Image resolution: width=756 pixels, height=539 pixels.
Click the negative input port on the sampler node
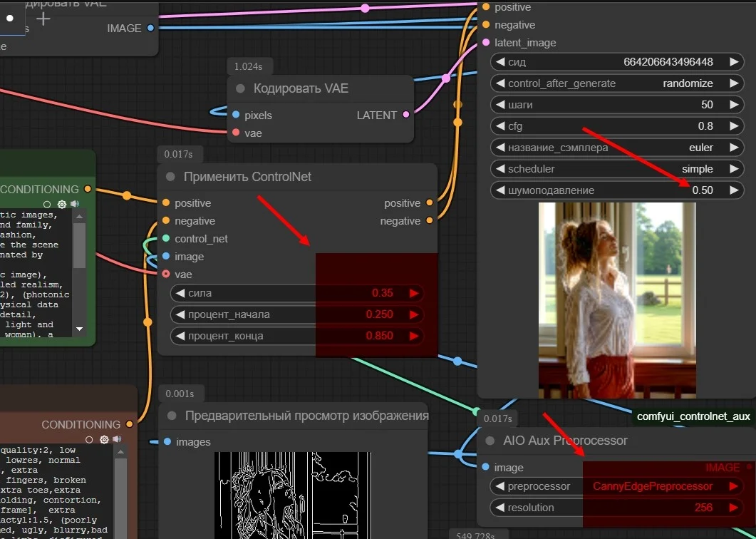click(486, 25)
